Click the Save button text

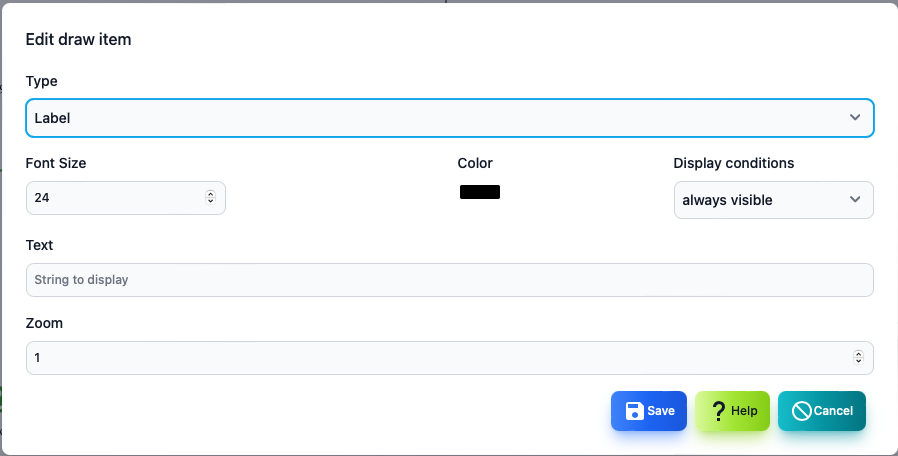661,411
